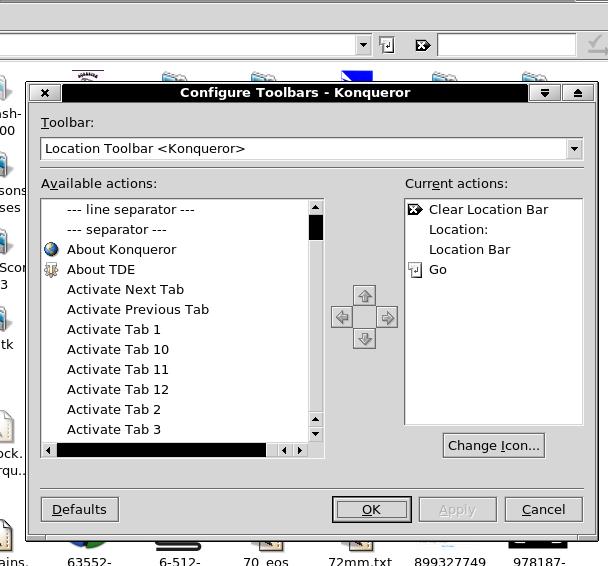This screenshot has height=566, width=608.
Task: Click the greyed-out Apply button
Action: (458, 509)
